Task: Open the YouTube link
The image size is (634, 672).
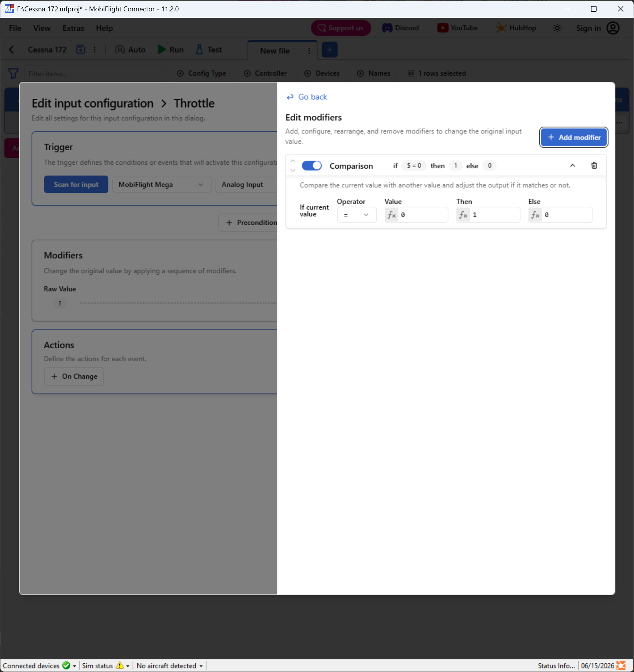Action: (458, 28)
